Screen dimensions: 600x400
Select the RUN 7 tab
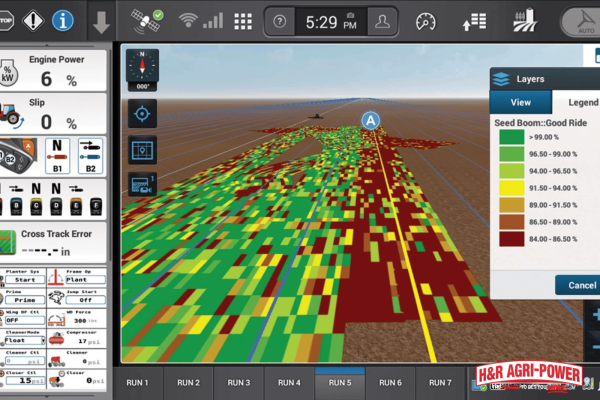(440, 383)
